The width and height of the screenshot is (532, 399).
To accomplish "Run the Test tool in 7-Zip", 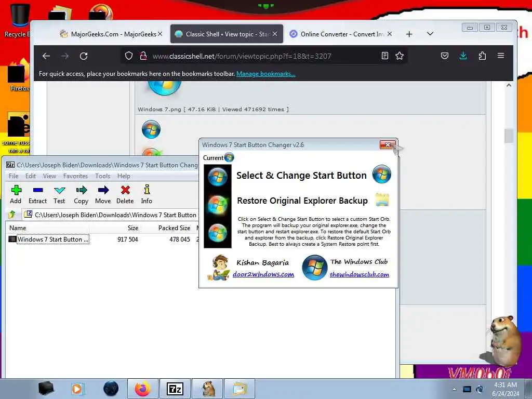I will click(x=59, y=194).
